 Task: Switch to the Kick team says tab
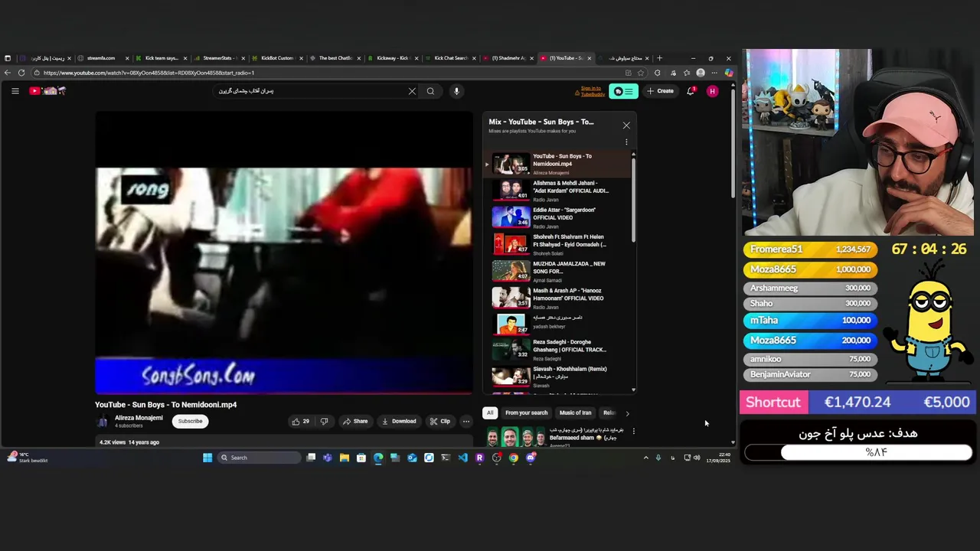tap(162, 58)
